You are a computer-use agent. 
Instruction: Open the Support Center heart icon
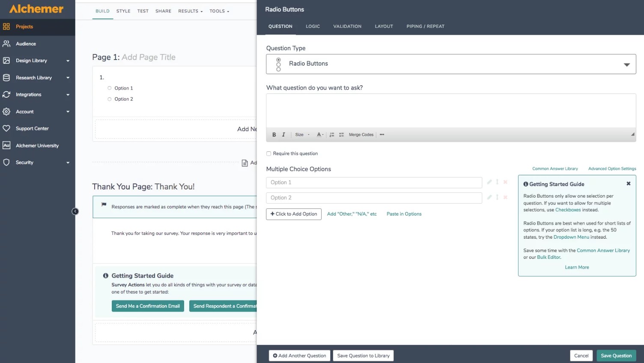(6, 129)
